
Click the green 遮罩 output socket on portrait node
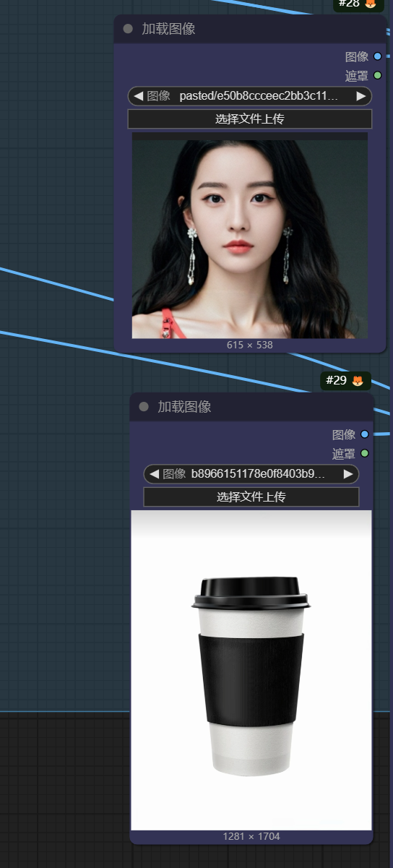pos(378,75)
